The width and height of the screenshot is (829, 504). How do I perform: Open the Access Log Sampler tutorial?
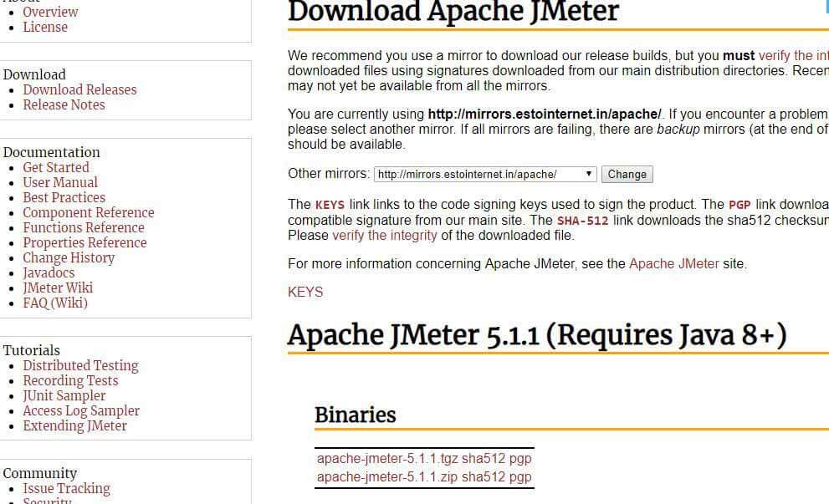[x=81, y=410]
